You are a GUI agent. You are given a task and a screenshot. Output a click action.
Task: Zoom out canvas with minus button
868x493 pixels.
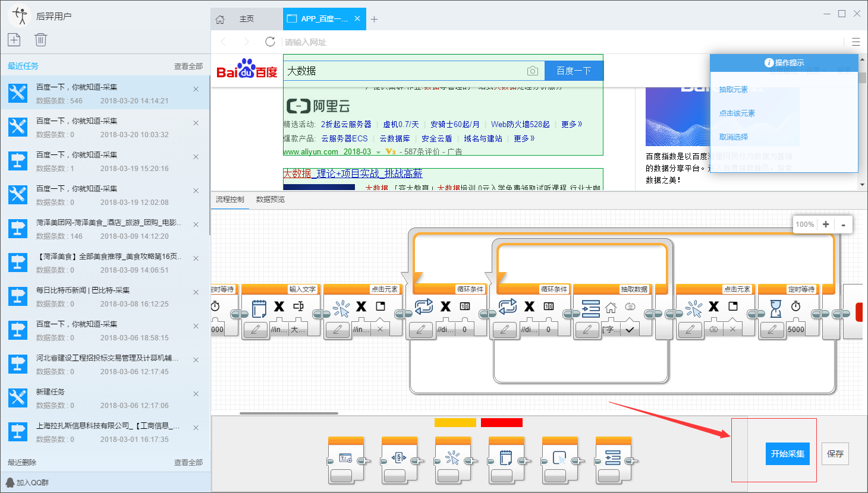[843, 225]
